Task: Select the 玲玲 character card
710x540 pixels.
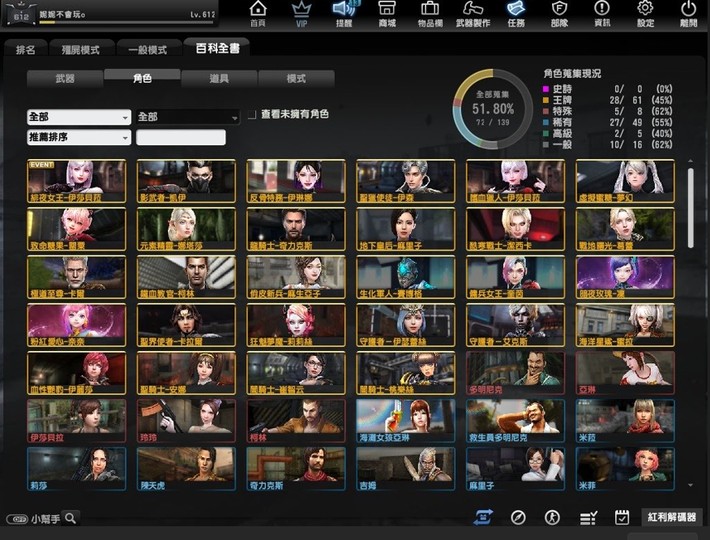Action: coord(186,421)
